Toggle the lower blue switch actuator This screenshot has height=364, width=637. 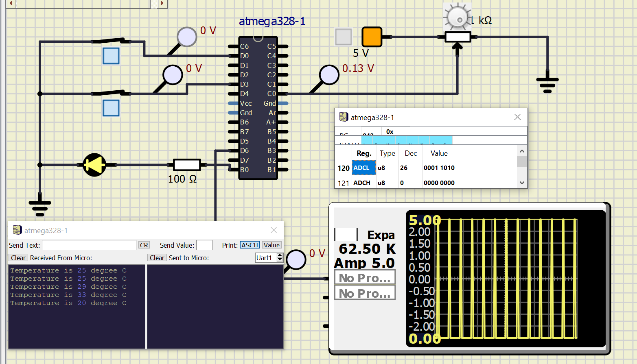point(111,108)
